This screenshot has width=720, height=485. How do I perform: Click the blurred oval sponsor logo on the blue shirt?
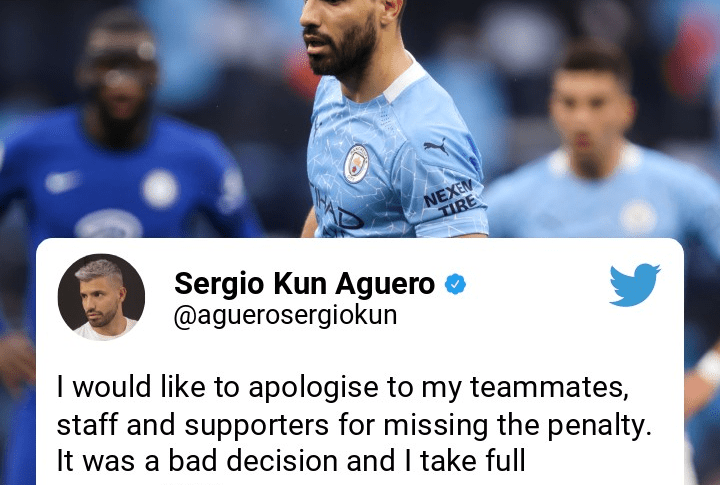108,224
